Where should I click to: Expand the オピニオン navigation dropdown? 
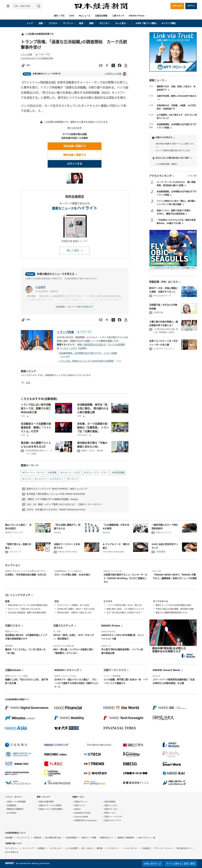(106, 23)
